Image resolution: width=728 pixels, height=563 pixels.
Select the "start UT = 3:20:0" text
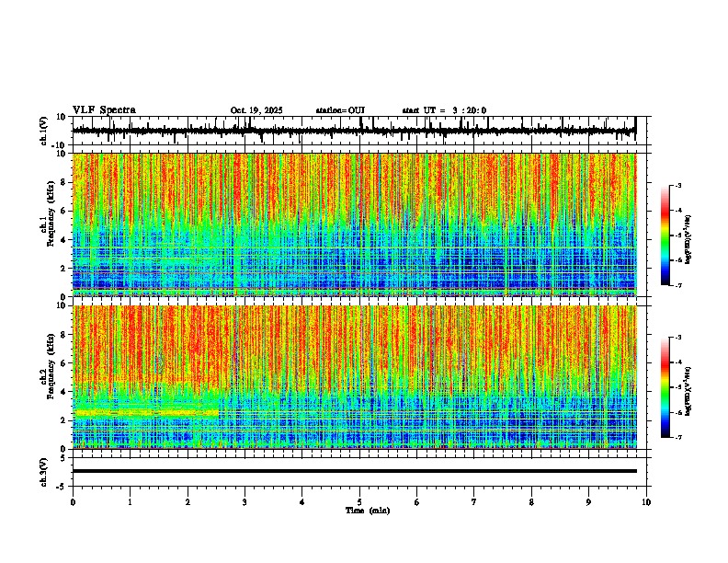tap(444, 110)
